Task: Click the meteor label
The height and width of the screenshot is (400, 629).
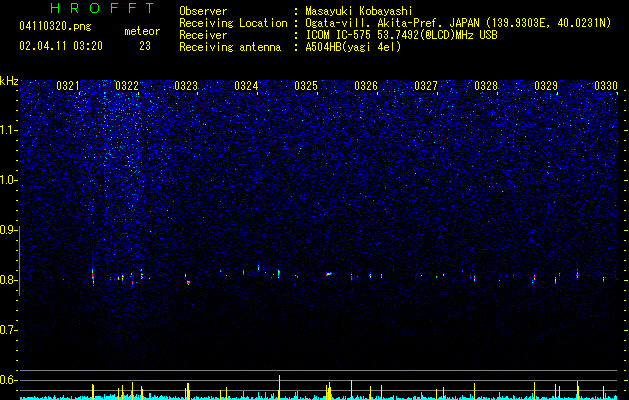Action: (142, 31)
